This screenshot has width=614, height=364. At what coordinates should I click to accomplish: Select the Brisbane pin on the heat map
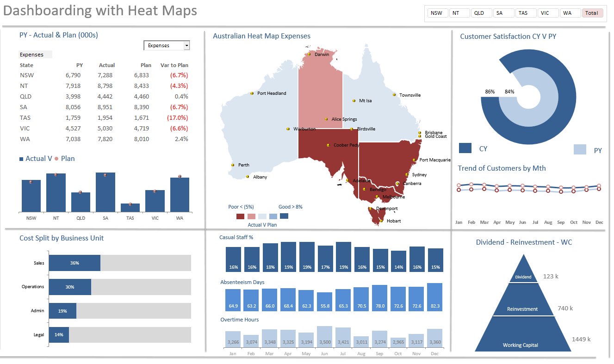coord(419,132)
